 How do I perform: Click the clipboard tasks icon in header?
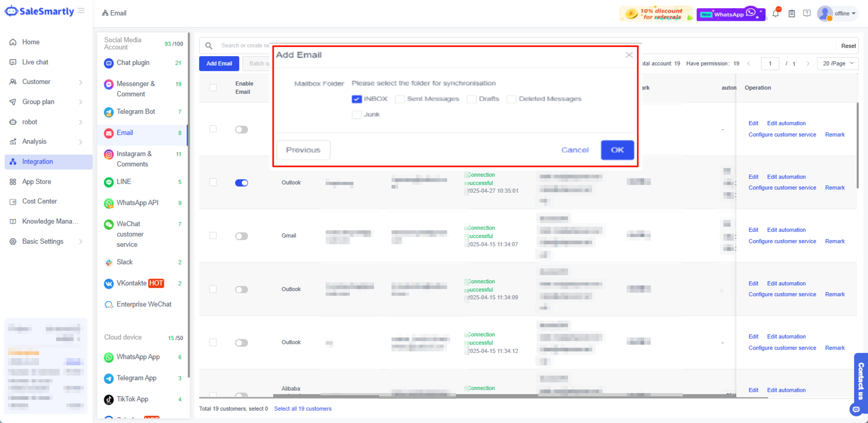click(x=792, y=14)
